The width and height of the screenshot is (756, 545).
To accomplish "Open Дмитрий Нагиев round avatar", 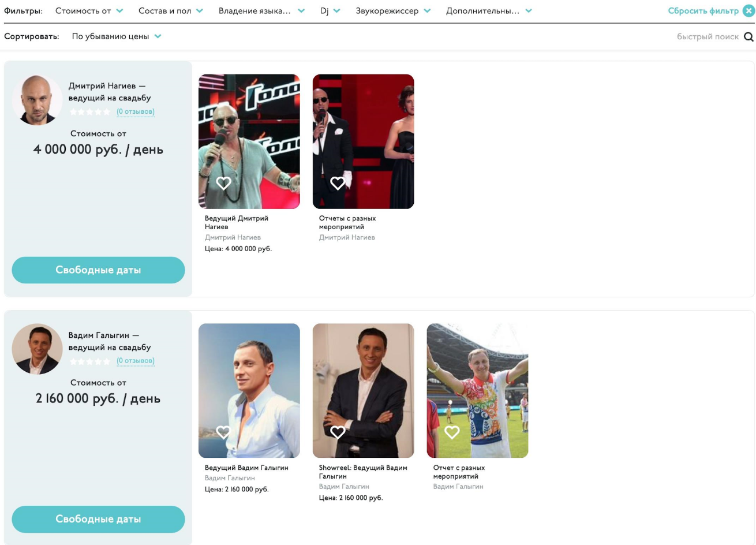I will [x=37, y=100].
